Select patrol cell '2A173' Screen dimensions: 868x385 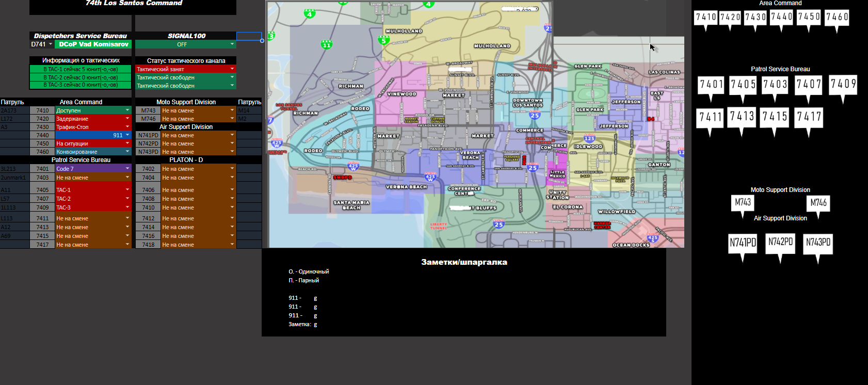[15, 110]
